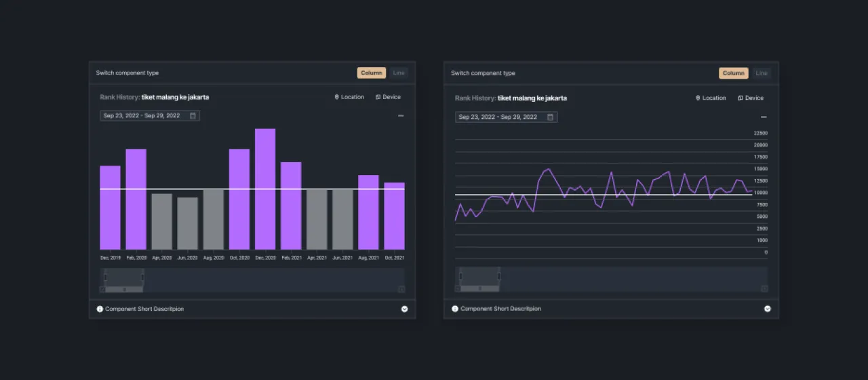Click the 7500 y-axis label
This screenshot has width=868, height=380.
click(762, 204)
